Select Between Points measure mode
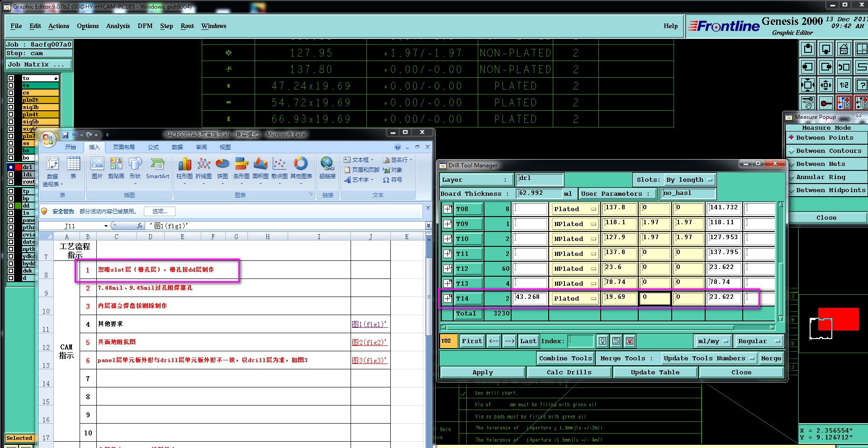Viewport: 868px width, 448px height. tap(826, 138)
